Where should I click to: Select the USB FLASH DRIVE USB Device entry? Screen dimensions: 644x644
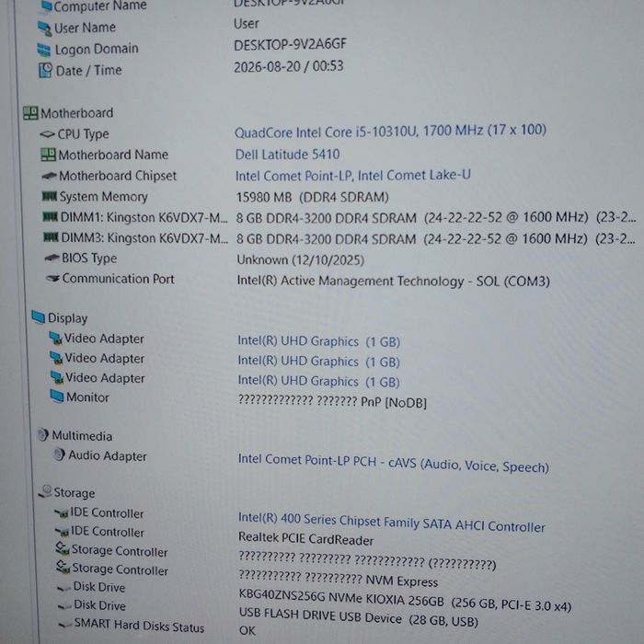coord(358,617)
